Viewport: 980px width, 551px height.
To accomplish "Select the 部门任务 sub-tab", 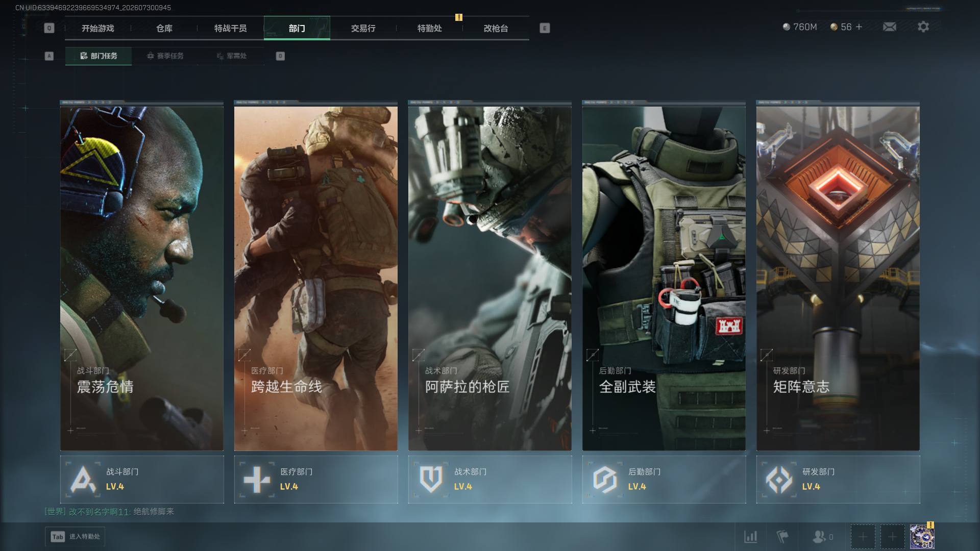I will [x=99, y=56].
